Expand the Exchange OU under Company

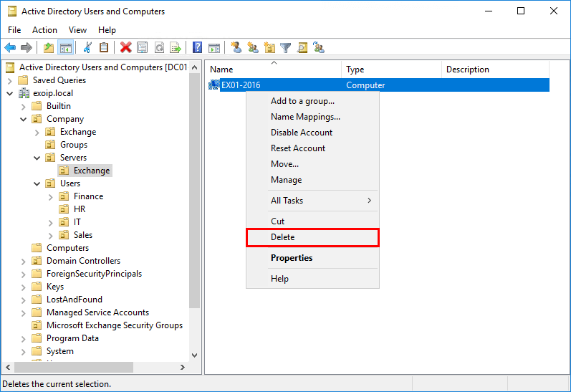pos(37,133)
